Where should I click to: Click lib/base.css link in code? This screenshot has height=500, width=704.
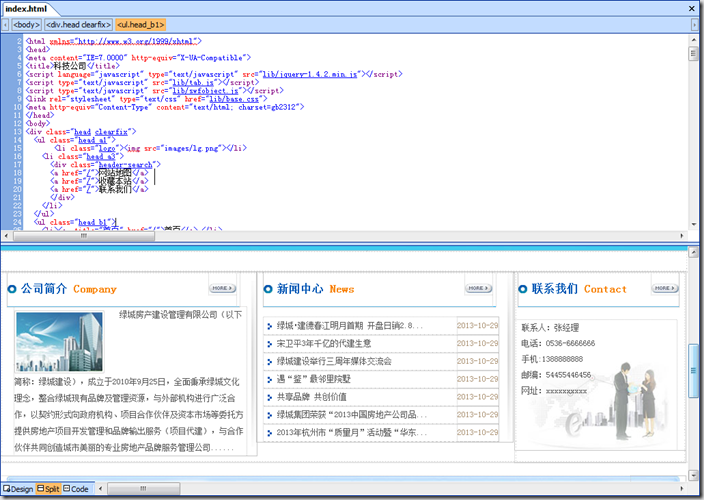pos(234,99)
